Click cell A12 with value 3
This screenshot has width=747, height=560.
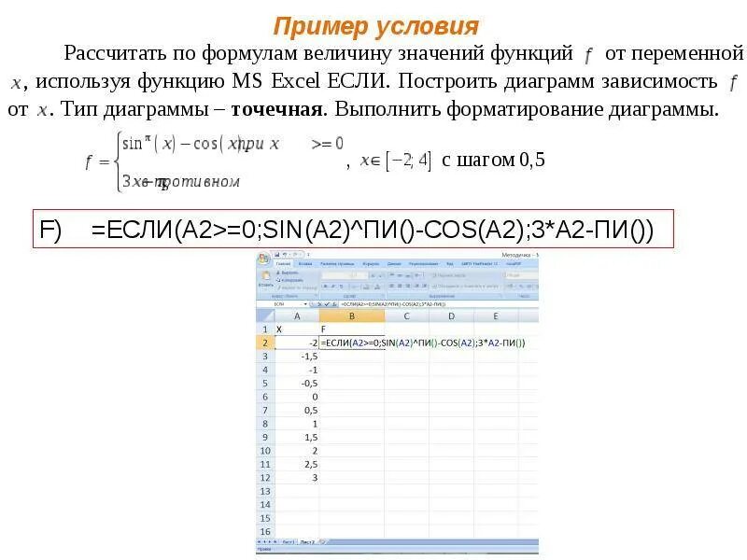(297, 478)
